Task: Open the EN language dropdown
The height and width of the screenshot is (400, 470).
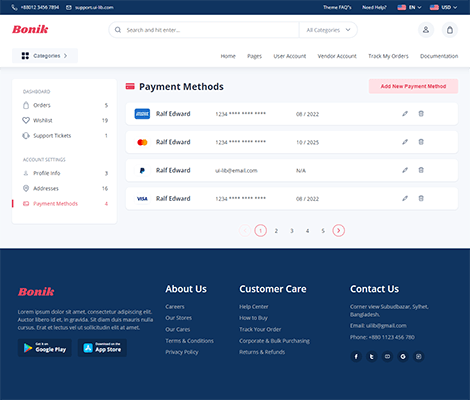Action: (x=409, y=7)
